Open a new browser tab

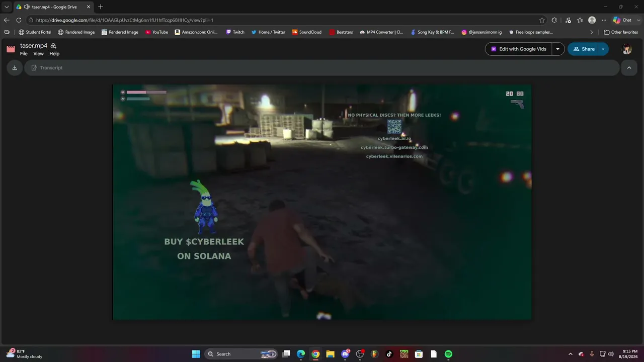[101, 7]
